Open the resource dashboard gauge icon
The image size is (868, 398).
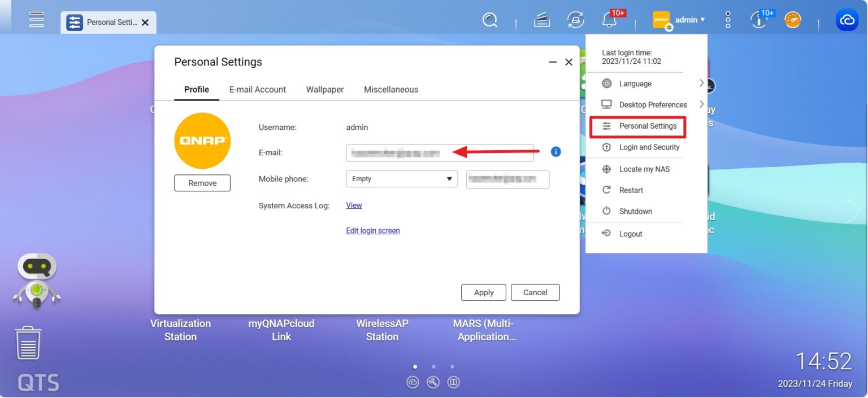(793, 20)
